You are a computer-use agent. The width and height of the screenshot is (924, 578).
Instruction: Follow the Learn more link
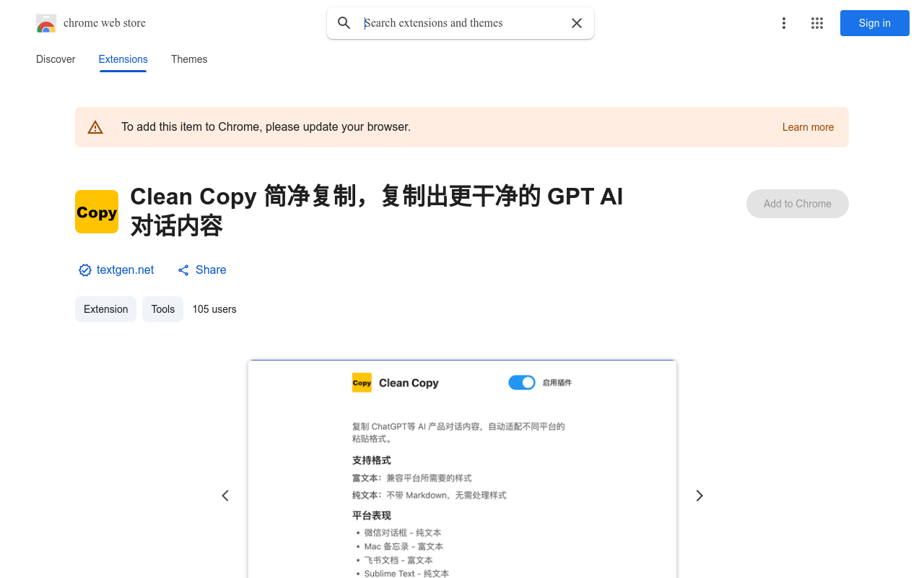point(808,127)
